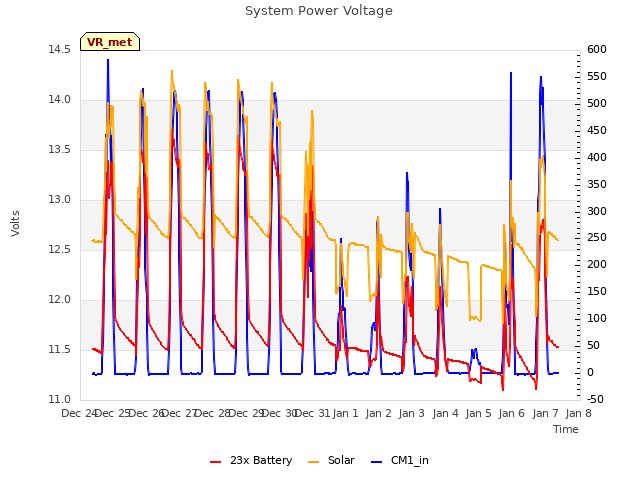
Task: Click the Dec 31 date tick label
Action: click(x=313, y=413)
